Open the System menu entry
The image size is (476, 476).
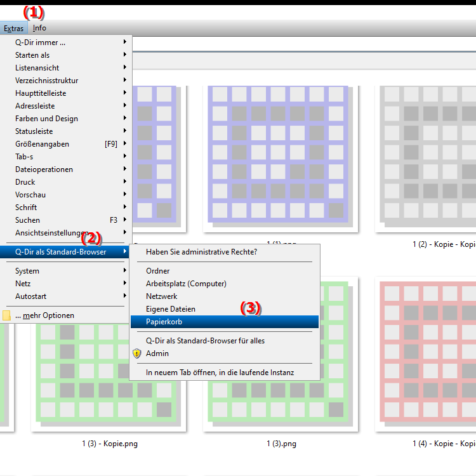click(x=66, y=271)
